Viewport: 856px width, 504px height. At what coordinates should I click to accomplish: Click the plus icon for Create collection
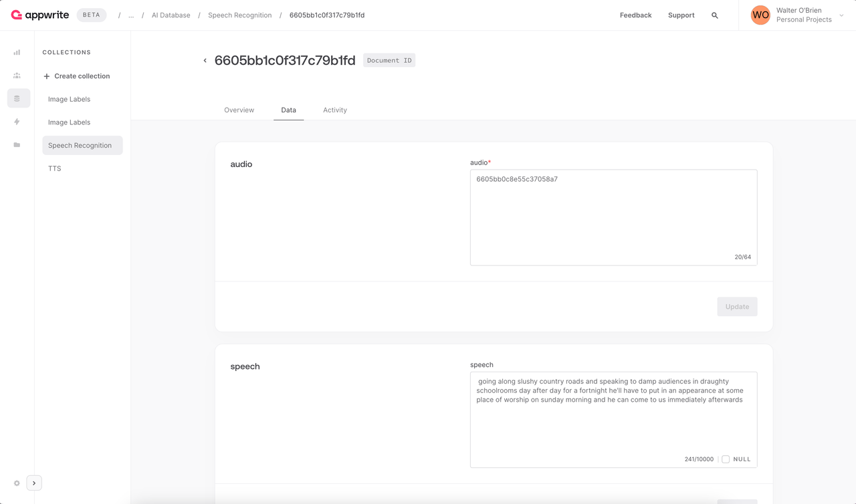click(x=47, y=76)
